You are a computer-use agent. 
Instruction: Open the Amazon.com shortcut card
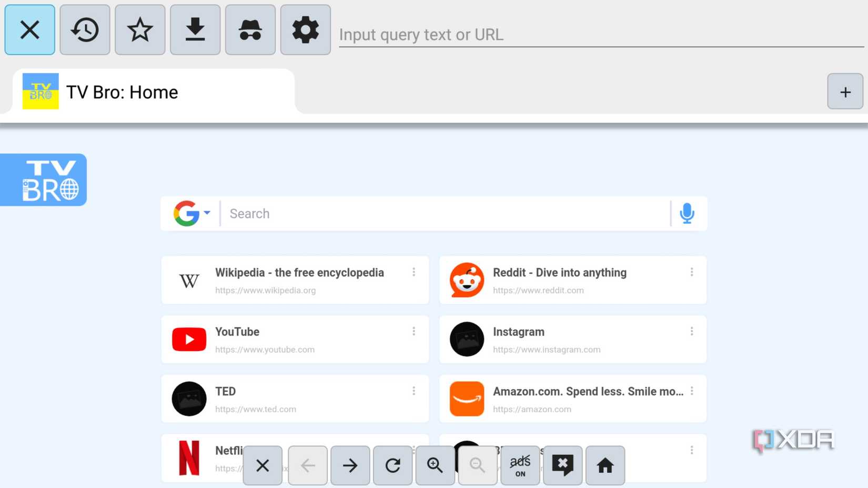573,399
